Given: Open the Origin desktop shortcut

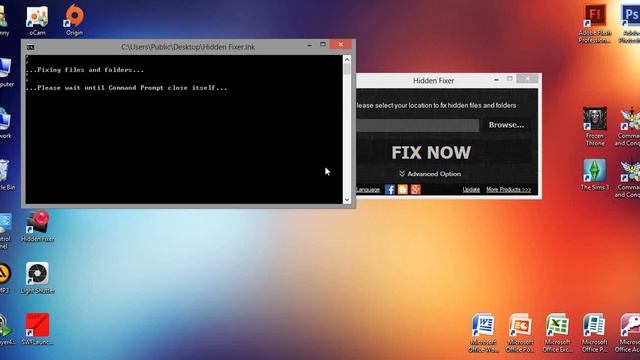Looking at the screenshot, I should [x=74, y=16].
